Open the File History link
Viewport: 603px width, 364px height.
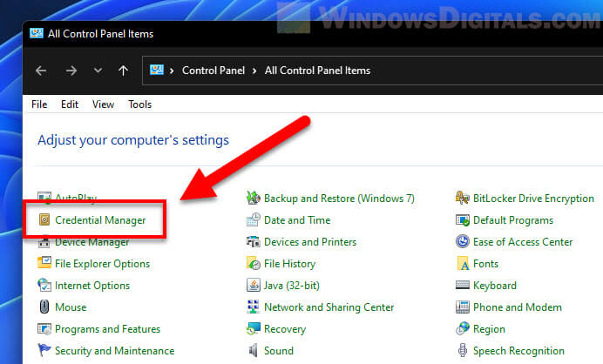[x=289, y=264]
